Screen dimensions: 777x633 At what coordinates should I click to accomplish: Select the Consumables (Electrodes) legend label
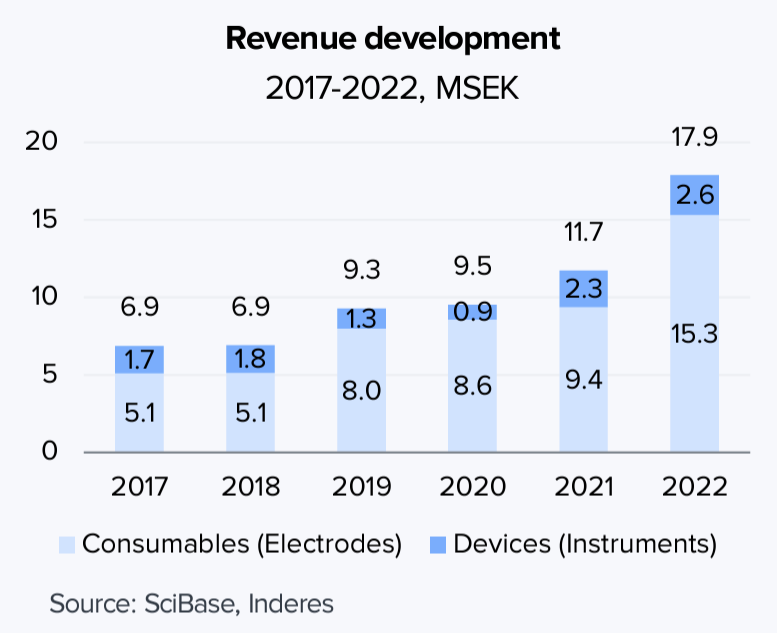click(x=242, y=545)
